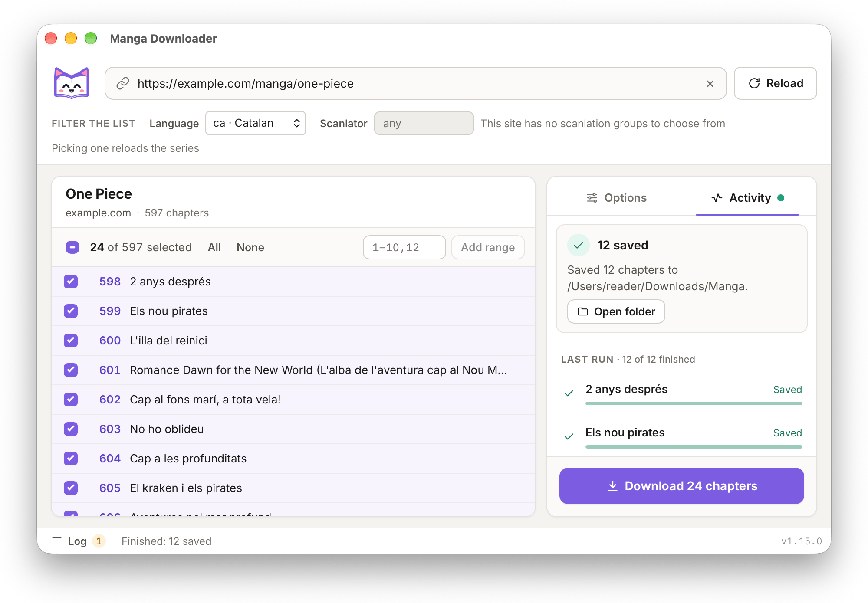This screenshot has height=603, width=868.
Task: Click the checkmark icon beside 2 anys després run
Action: point(569,393)
